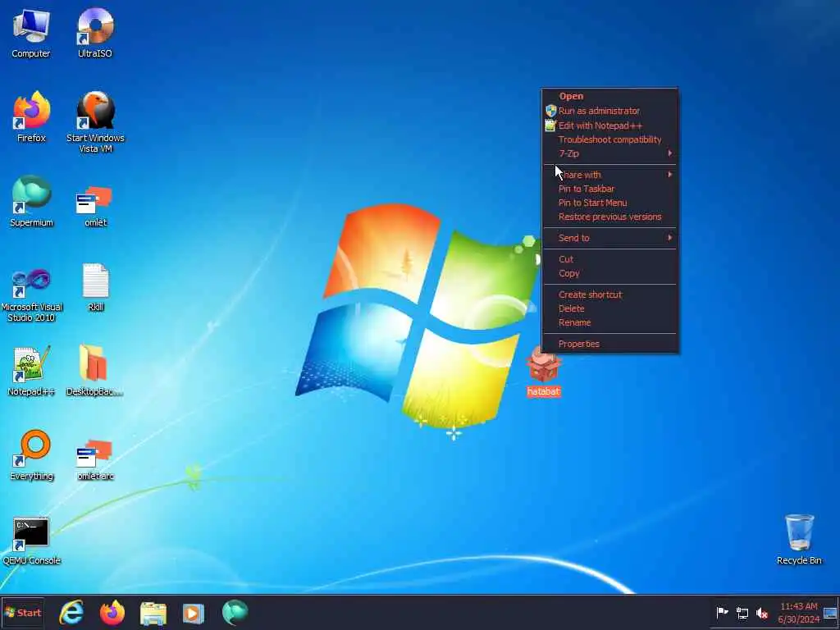Select the Notepad++ desktop shortcut
This screenshot has height=630, width=840.
[x=31, y=372]
